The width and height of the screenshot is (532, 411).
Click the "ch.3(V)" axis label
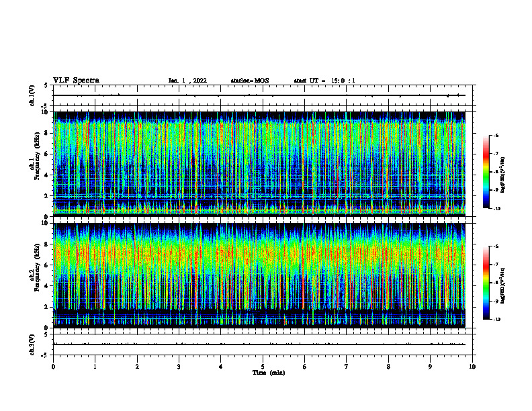[32, 345]
